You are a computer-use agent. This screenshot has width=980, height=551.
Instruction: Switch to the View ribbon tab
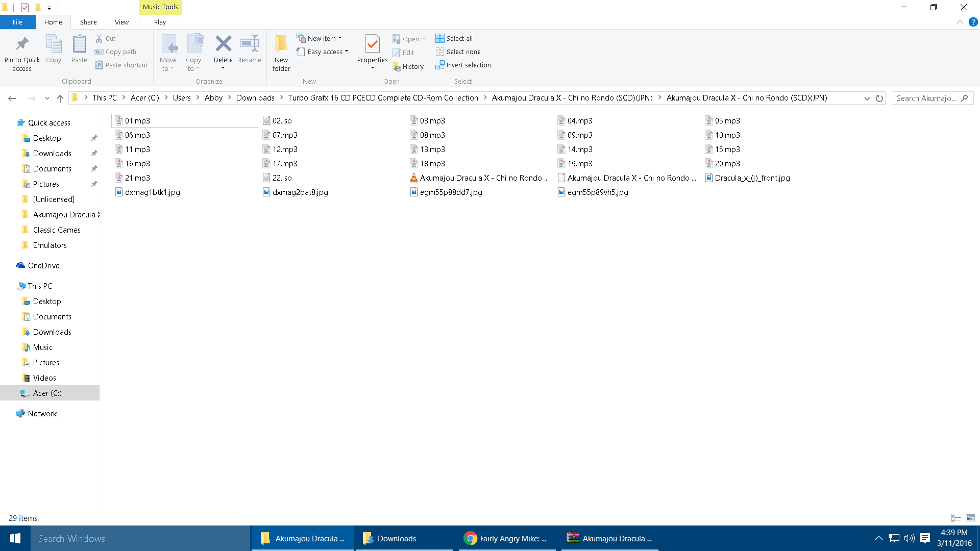coord(121,22)
